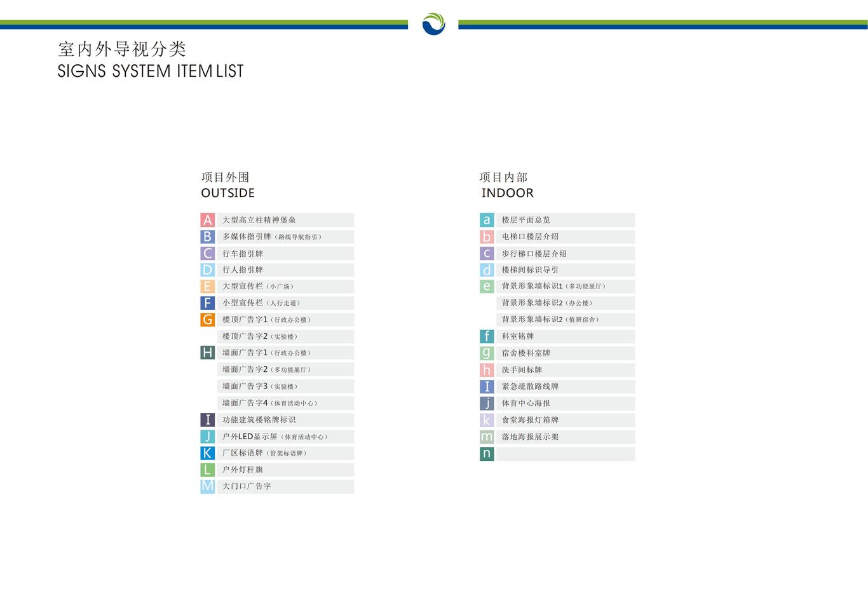Select the lavender lowercase c tile in INDOOR list
The width and height of the screenshot is (868, 614).
[487, 253]
